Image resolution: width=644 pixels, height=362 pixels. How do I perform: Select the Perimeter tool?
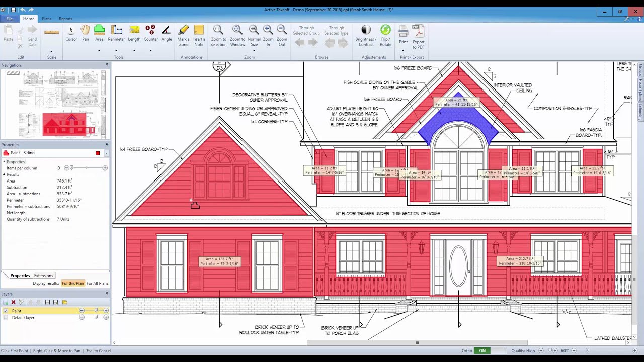pyautogui.click(x=116, y=33)
